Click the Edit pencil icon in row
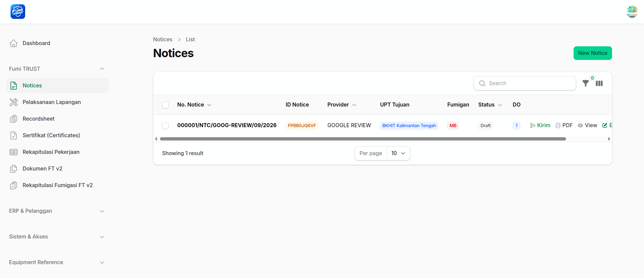The image size is (644, 278). point(605,125)
